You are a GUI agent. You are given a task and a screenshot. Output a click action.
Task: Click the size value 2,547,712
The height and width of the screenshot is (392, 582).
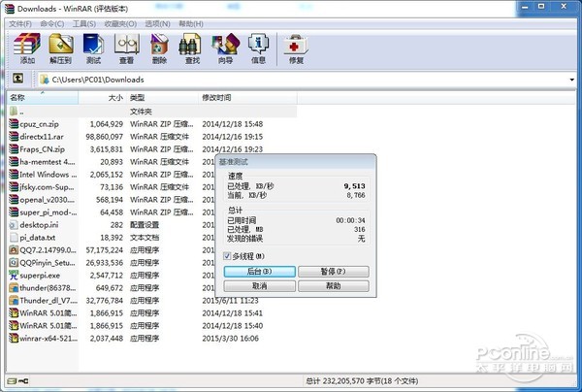point(107,276)
